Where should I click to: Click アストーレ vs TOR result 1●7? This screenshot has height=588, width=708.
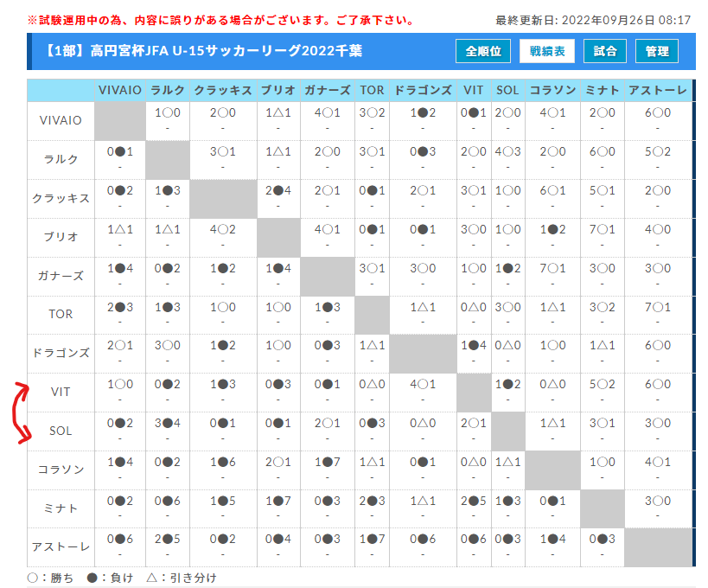tap(372, 540)
